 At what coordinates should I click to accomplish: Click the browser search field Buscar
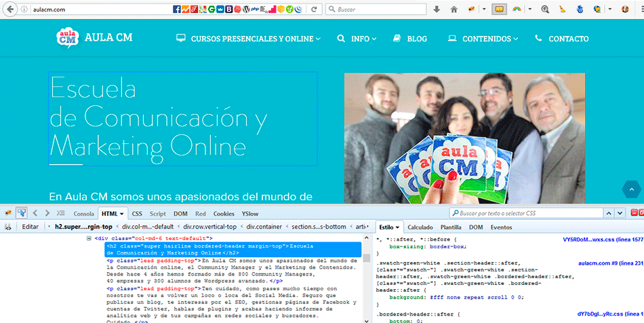[x=376, y=9]
